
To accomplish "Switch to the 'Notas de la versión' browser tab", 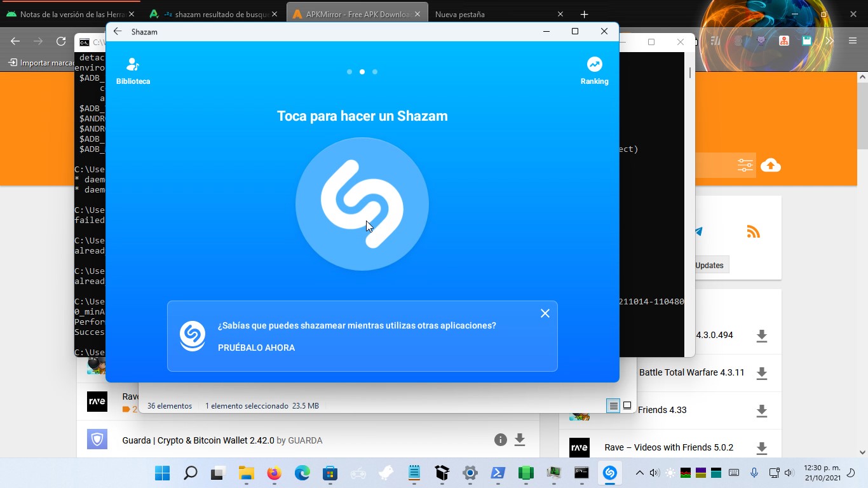I will click(71, 14).
